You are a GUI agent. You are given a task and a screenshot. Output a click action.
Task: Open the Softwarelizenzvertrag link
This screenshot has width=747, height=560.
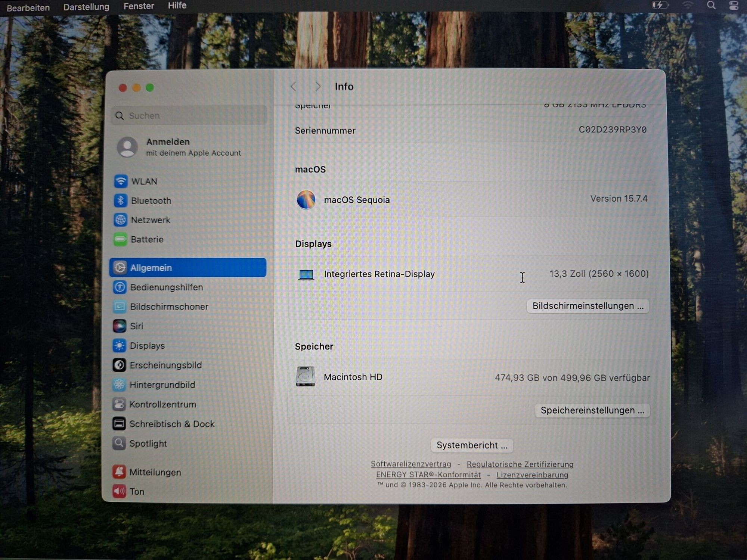(410, 464)
